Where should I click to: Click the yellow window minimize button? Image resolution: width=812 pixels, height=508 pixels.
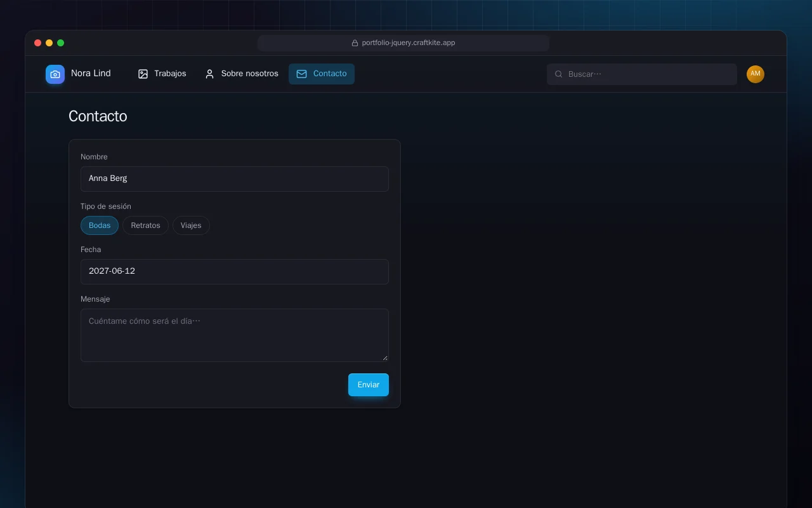click(x=49, y=43)
